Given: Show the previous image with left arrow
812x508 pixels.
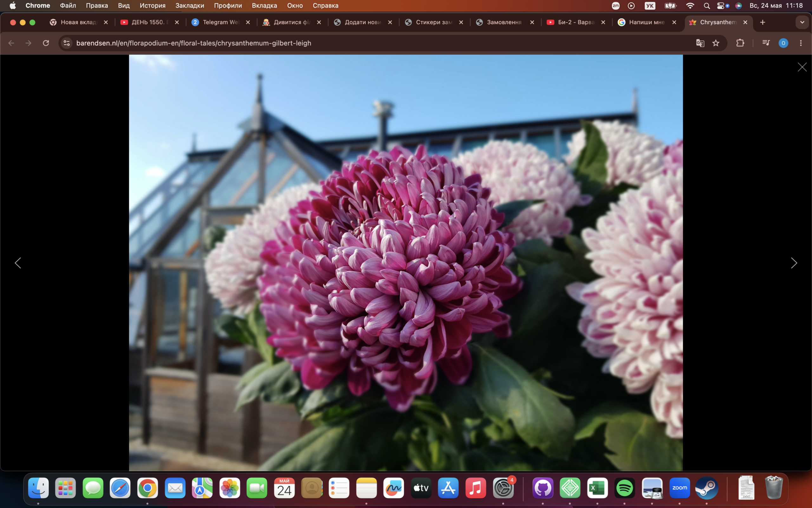Looking at the screenshot, I should point(18,263).
